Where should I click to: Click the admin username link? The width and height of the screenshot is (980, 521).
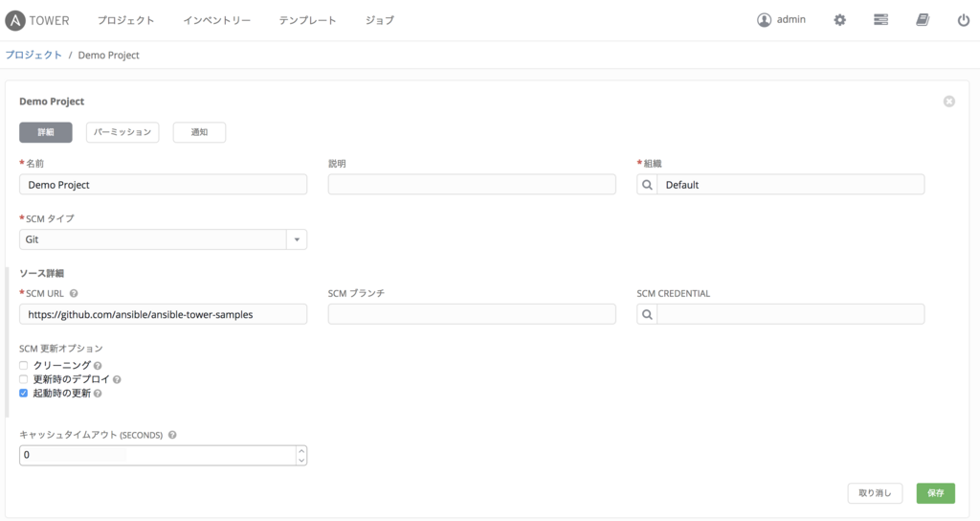pos(791,20)
